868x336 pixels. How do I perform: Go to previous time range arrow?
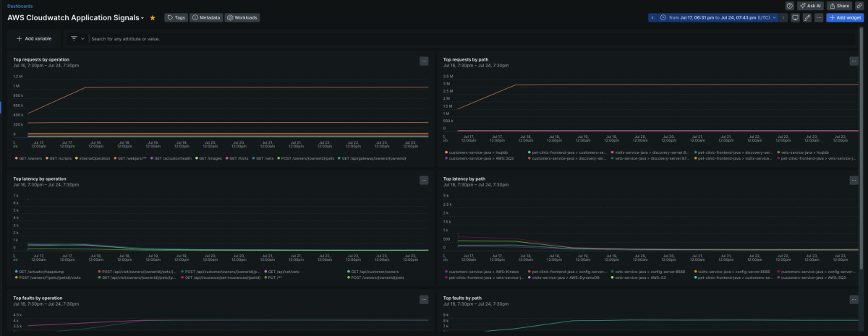(x=652, y=17)
